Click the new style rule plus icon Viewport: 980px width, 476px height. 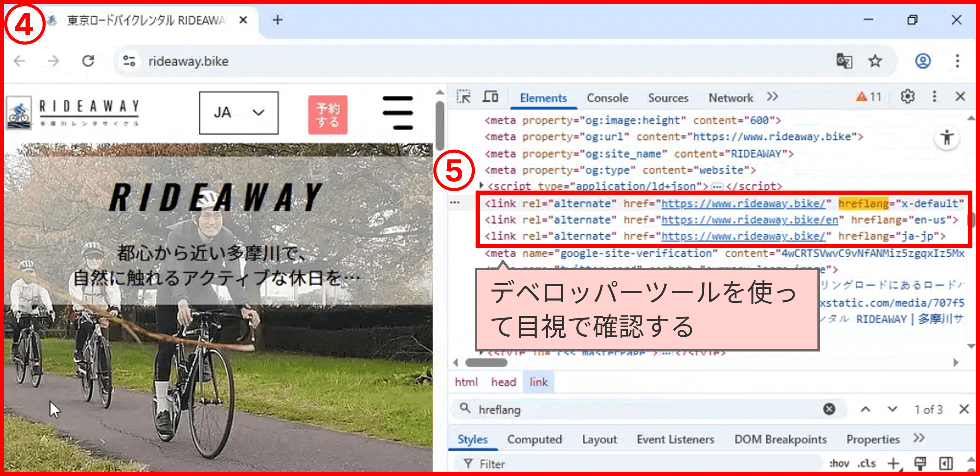895,463
